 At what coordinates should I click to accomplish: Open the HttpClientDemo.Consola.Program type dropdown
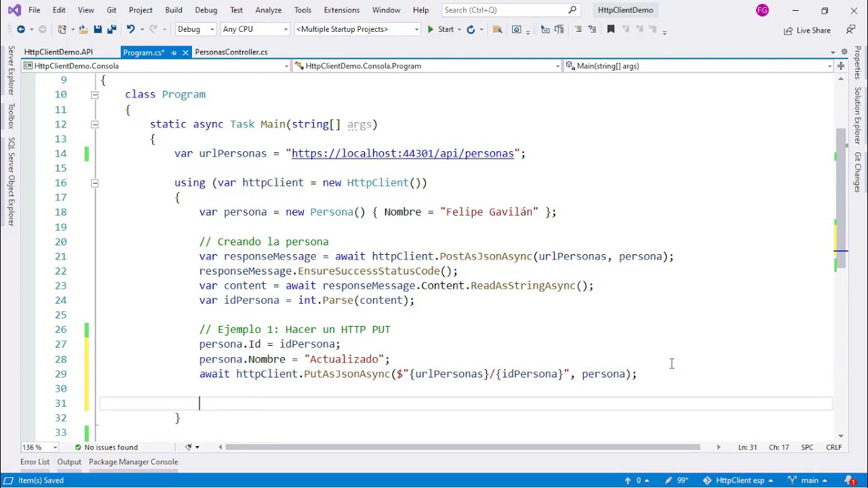click(427, 66)
